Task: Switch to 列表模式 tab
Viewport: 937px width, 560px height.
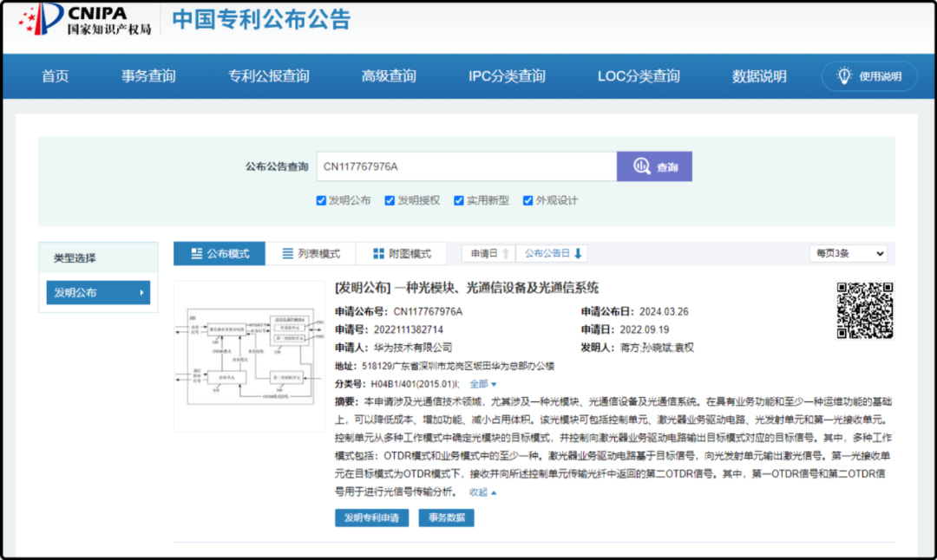Action: pyautogui.click(x=311, y=254)
